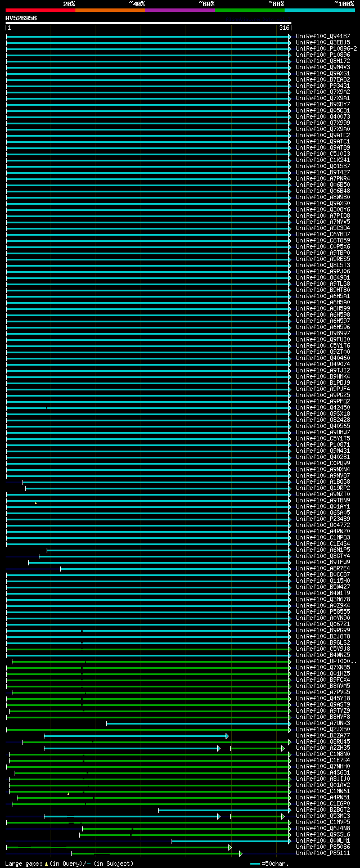Select label UniRef100_A2ZH35

323,748
